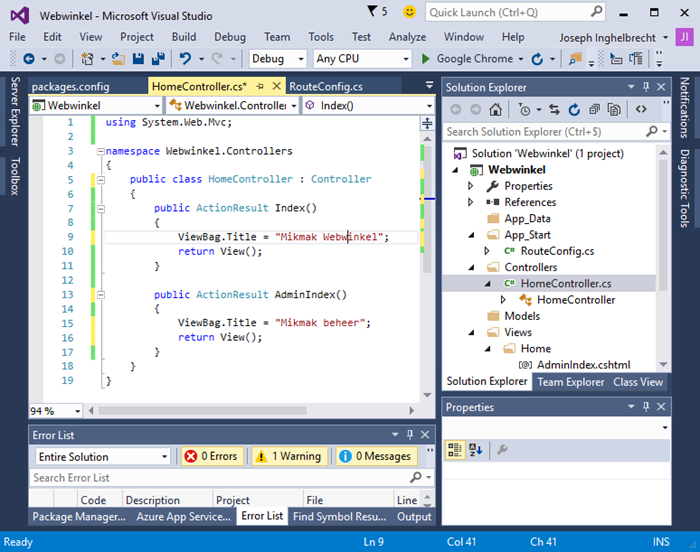This screenshot has height=552, width=700.
Task: Open the Build menu
Action: tap(184, 37)
